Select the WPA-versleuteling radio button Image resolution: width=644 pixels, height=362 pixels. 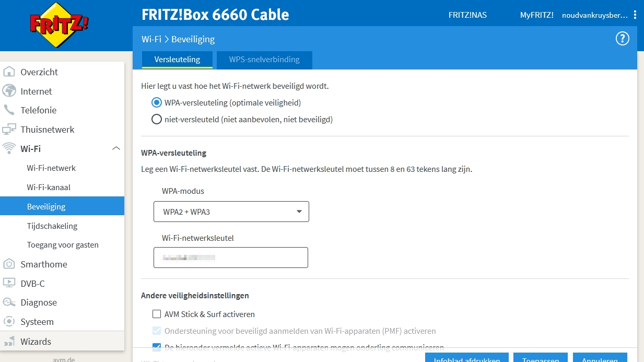(156, 102)
